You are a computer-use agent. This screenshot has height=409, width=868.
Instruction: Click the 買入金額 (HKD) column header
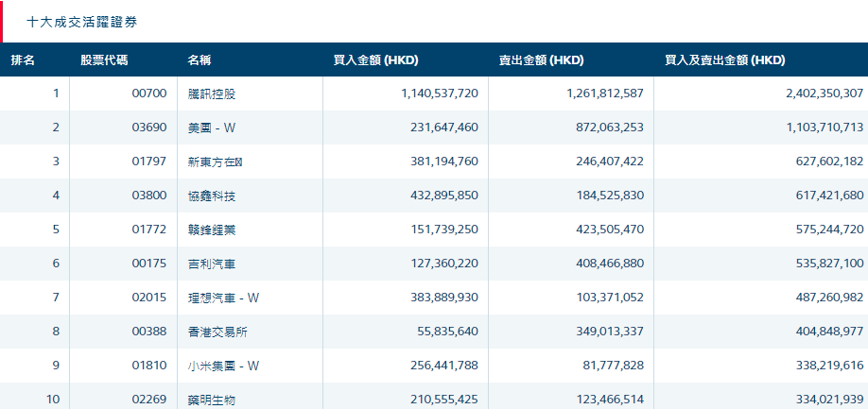(x=376, y=60)
